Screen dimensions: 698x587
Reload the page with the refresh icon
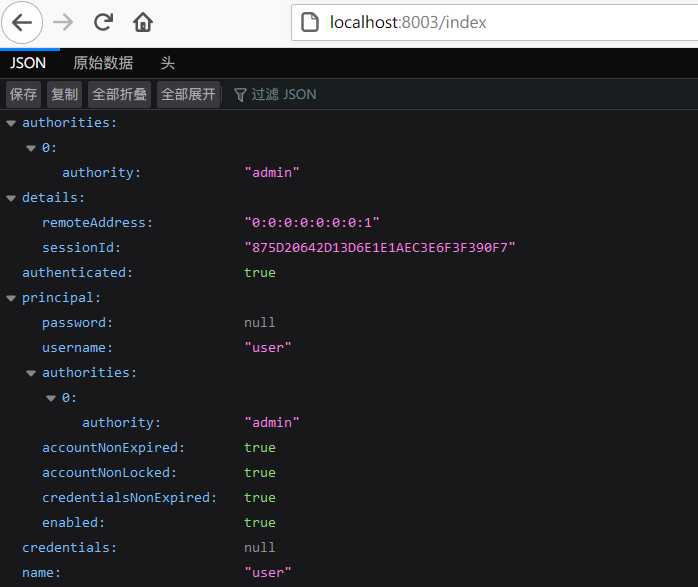103,22
